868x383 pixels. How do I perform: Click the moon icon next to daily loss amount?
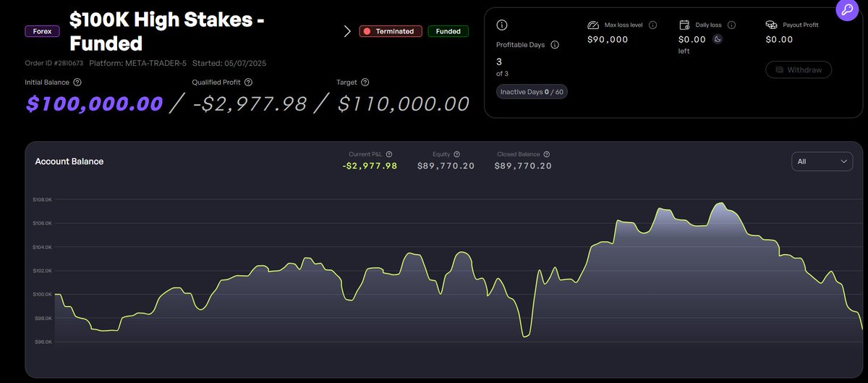[x=718, y=39]
